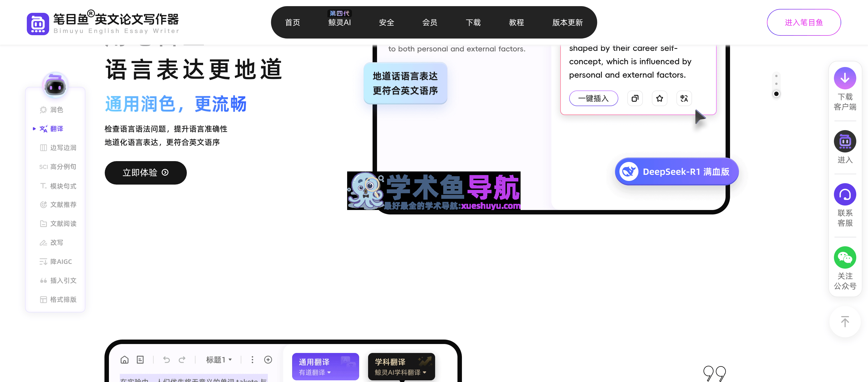Open 鲸灵AI in top navigation
868x382 pixels.
click(x=339, y=22)
